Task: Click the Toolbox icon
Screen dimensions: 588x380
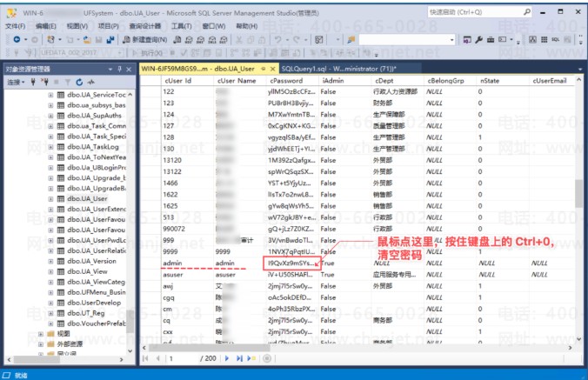Action: pos(490,39)
